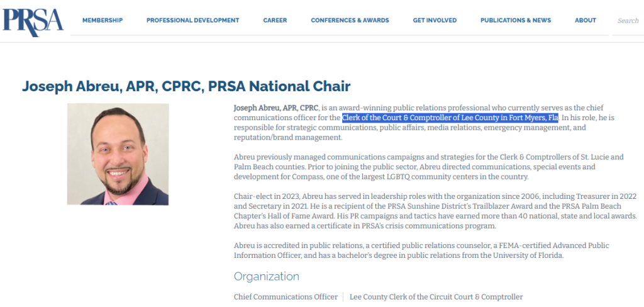Click the PRSA logo

point(33,22)
